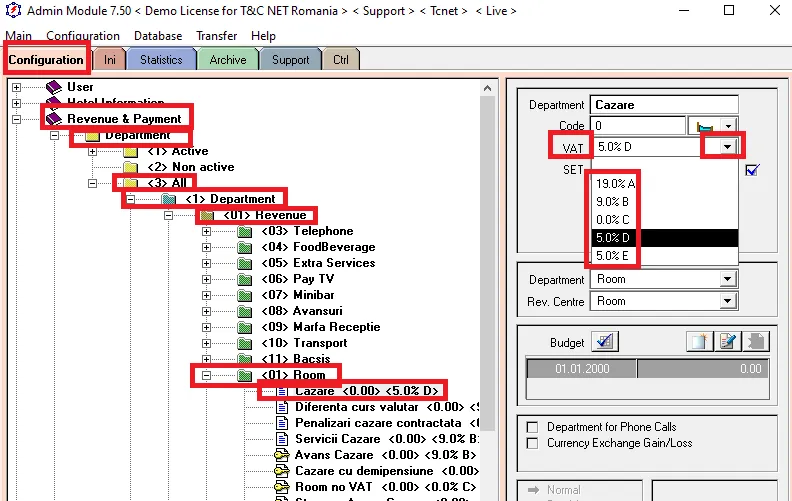Viewport: 792px width, 501px height.
Task: Click the Diferenta curs valutar document icon
Action: [x=282, y=407]
